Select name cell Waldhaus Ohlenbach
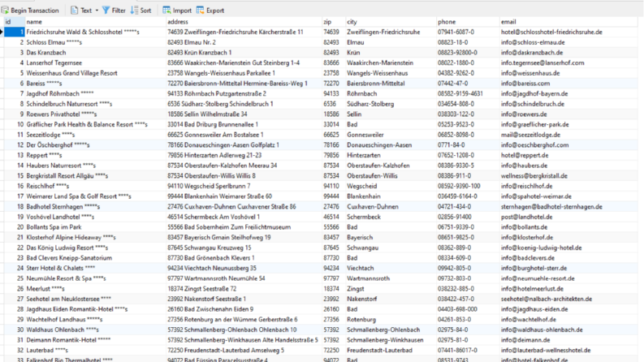644x362 pixels. click(95, 330)
